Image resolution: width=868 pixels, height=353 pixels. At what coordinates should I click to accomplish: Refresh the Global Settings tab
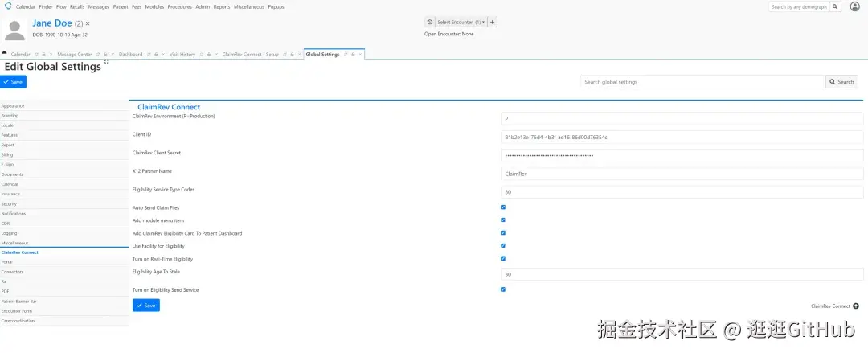coord(346,55)
